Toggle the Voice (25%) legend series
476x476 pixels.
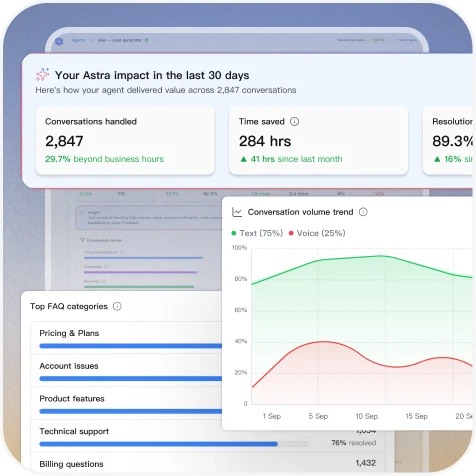coord(317,233)
